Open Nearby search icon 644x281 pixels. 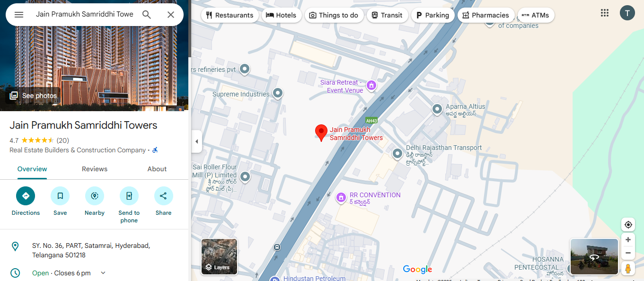click(x=95, y=196)
